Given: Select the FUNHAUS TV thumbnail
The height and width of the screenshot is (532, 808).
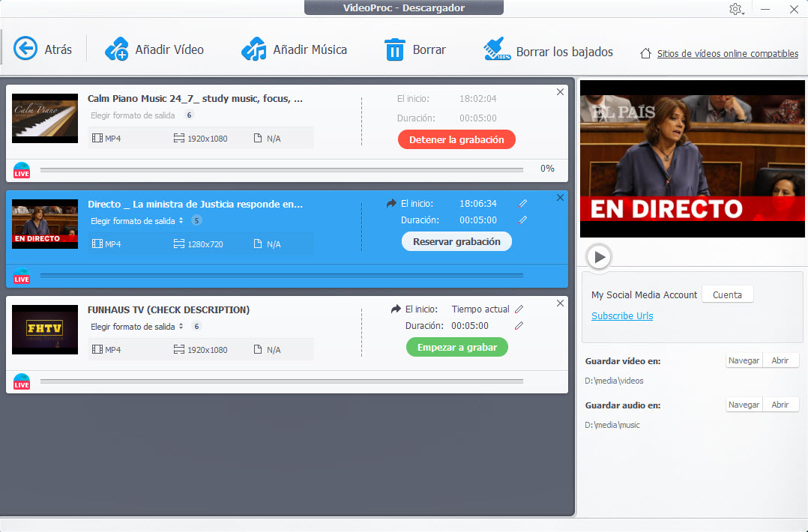Looking at the screenshot, I should [45, 330].
